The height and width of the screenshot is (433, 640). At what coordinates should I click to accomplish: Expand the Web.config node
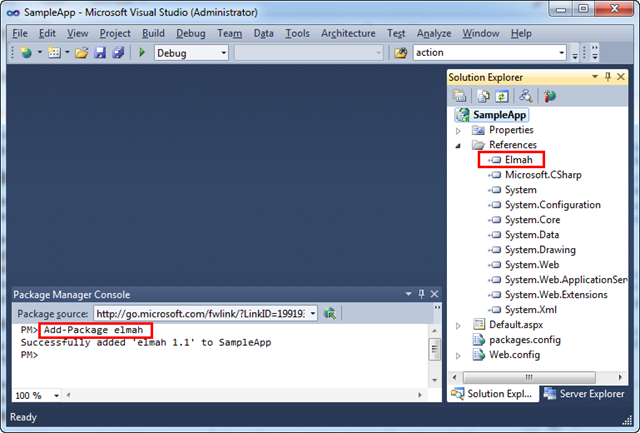point(458,356)
